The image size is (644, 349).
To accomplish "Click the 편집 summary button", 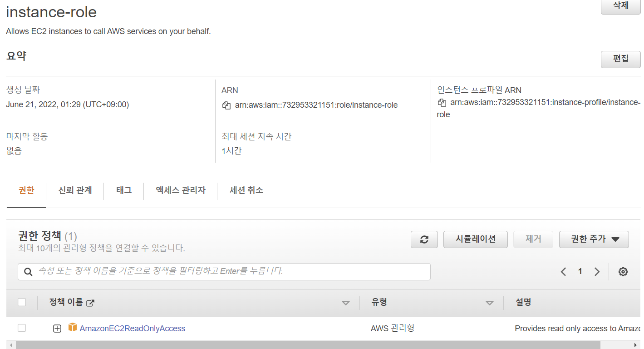I will tap(621, 59).
